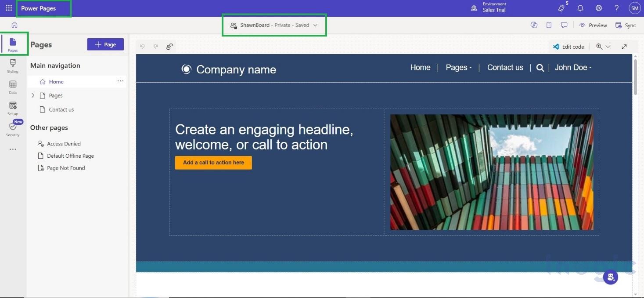
Task: Open the settings gear icon
Action: point(599,8)
